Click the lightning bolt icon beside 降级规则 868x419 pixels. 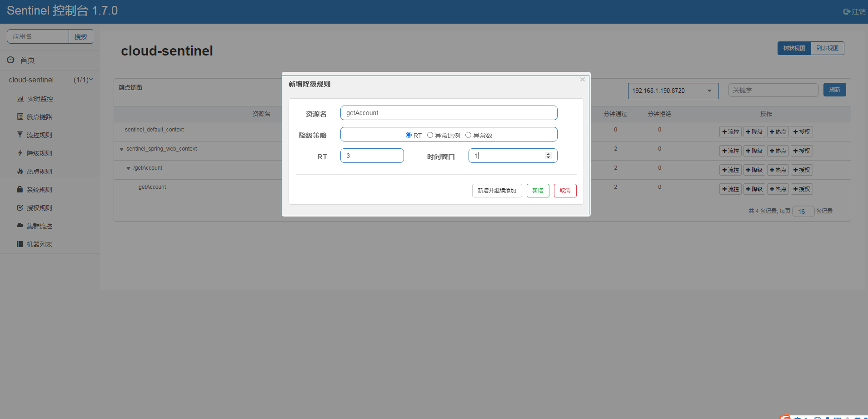(20, 153)
